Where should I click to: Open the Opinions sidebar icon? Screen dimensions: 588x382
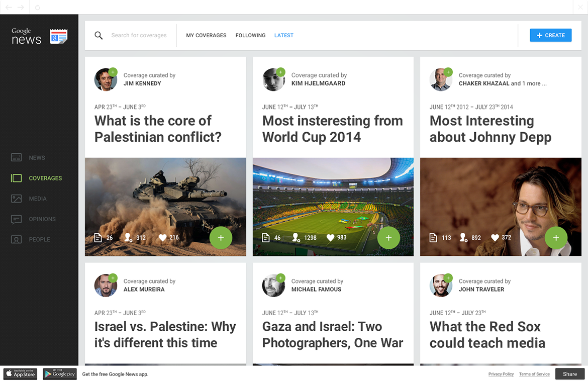17,219
